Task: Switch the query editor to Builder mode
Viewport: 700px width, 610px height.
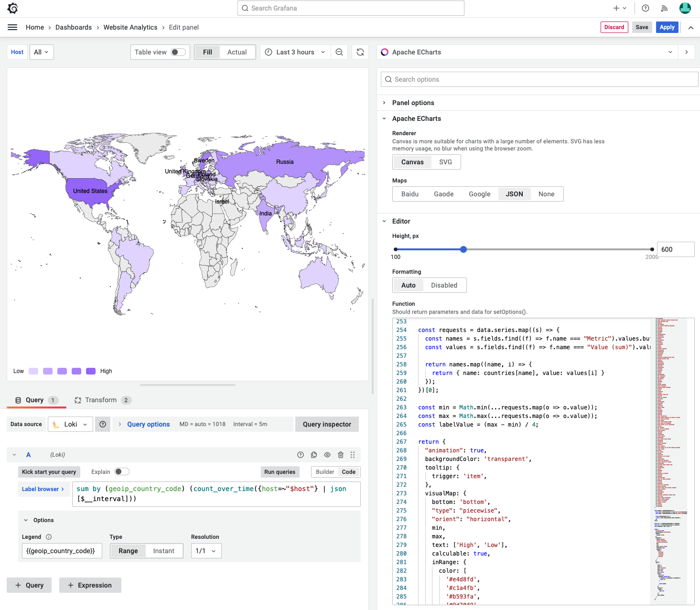Action: [x=325, y=471]
